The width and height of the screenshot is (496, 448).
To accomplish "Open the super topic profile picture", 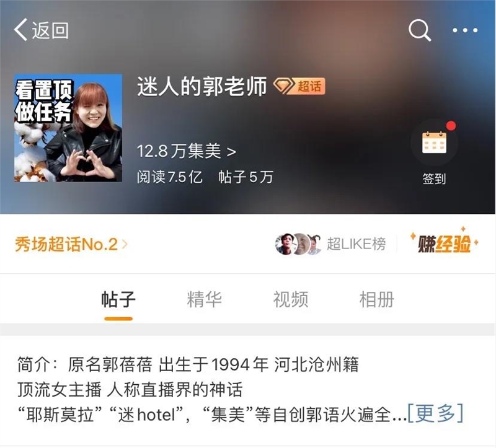I will [x=68, y=128].
